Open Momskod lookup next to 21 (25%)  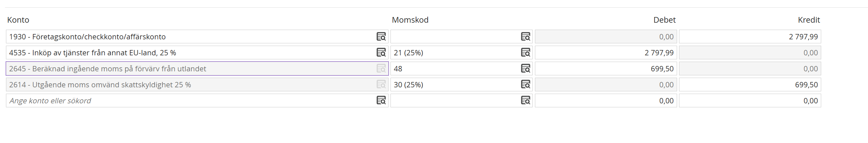[525, 52]
